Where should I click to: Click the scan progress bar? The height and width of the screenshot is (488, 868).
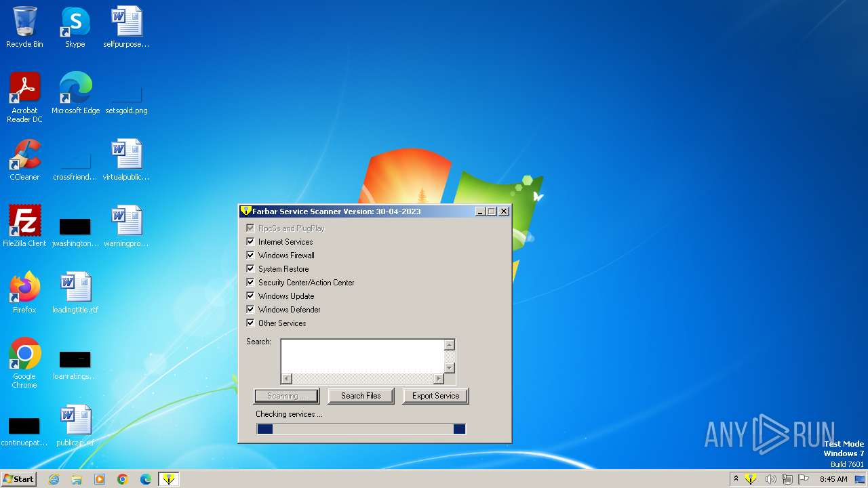pos(361,429)
